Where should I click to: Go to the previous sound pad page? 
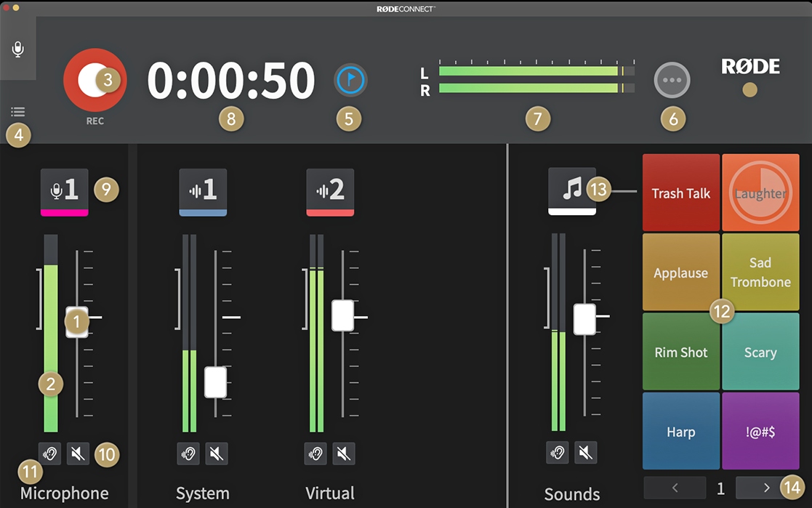tap(675, 488)
